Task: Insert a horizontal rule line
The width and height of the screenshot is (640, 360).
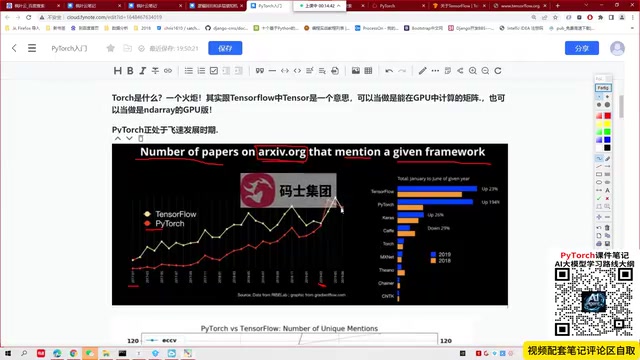Action: pyautogui.click(x=272, y=71)
